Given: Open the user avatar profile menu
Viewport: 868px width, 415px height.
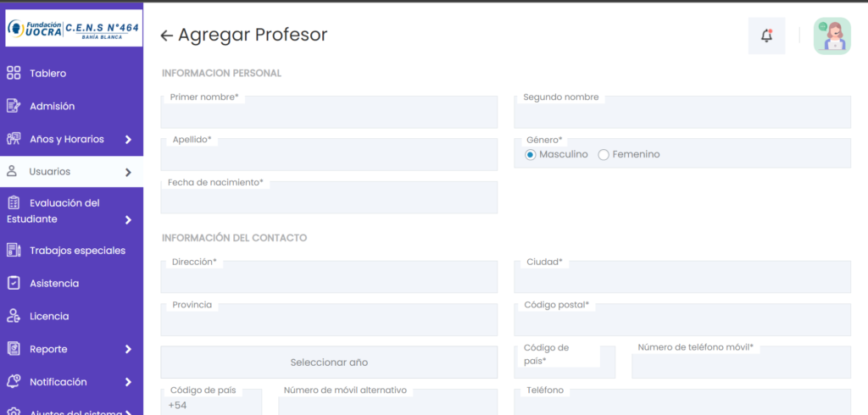Looking at the screenshot, I should pos(832,36).
